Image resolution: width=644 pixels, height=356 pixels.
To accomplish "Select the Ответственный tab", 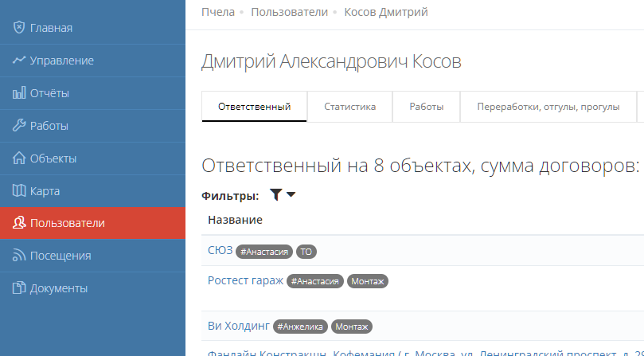I will (x=254, y=107).
